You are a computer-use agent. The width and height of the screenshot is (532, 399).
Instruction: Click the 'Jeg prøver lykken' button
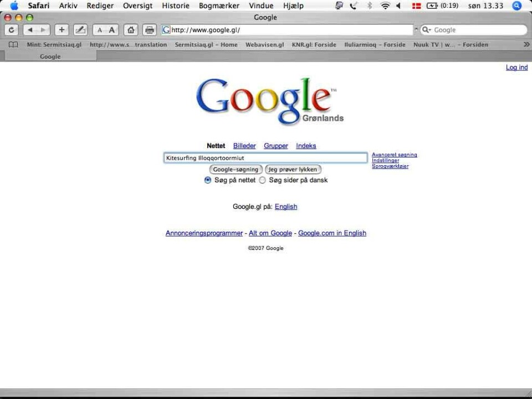pos(293,170)
